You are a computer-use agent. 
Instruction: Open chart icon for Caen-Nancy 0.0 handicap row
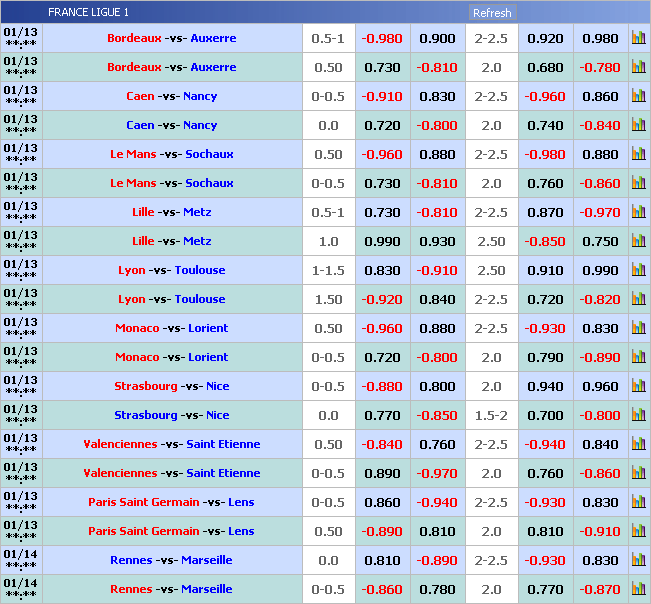(638, 125)
